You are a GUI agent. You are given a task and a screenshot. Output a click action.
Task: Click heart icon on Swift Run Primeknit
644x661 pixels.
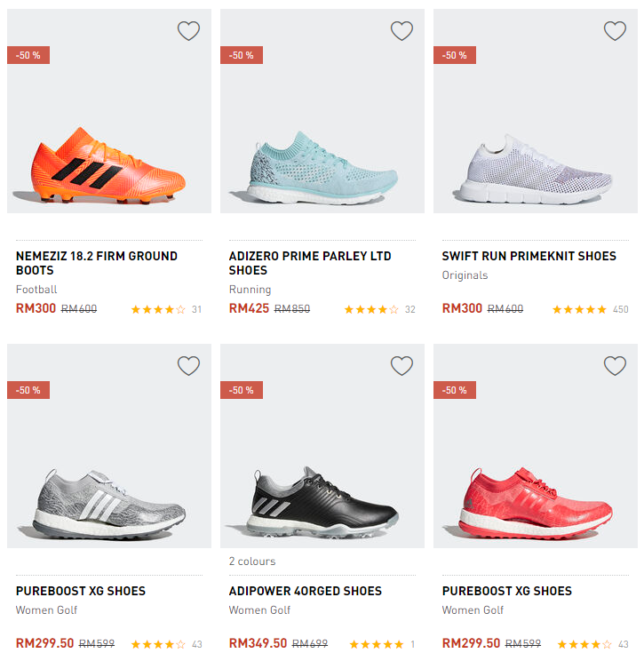(615, 31)
